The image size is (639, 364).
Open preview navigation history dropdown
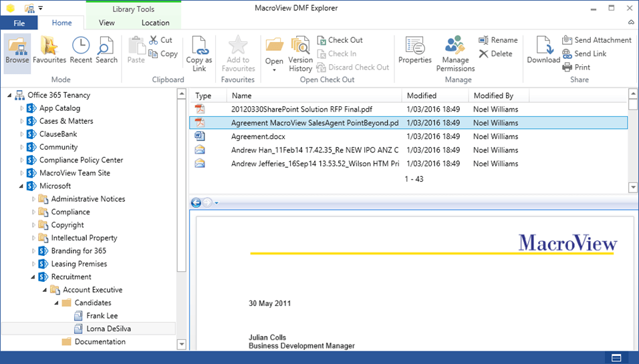pyautogui.click(x=217, y=203)
